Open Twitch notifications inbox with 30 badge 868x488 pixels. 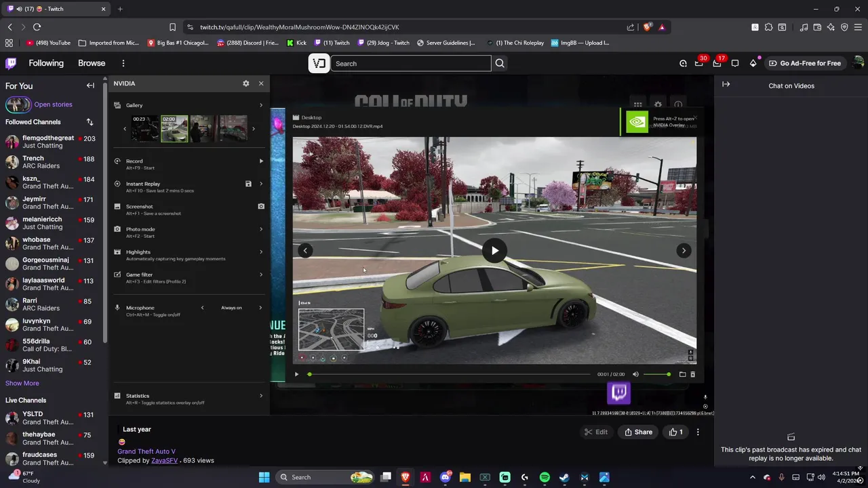pyautogui.click(x=701, y=63)
